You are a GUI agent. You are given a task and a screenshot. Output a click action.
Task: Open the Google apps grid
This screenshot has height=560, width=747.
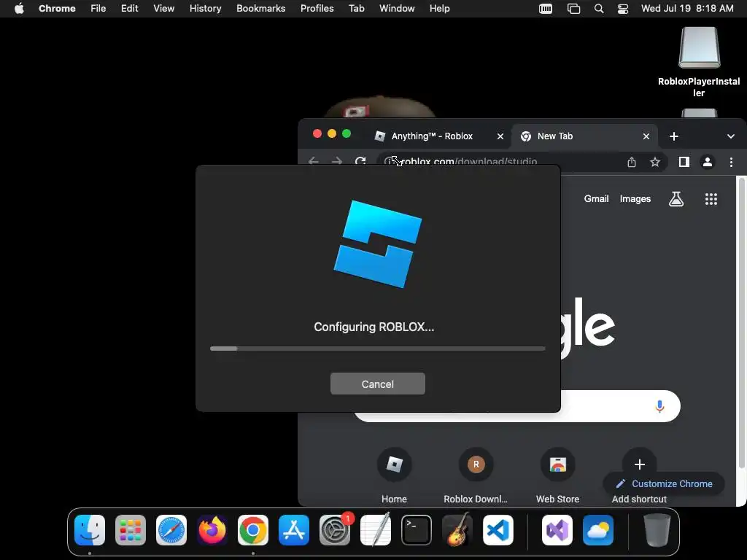tap(711, 199)
